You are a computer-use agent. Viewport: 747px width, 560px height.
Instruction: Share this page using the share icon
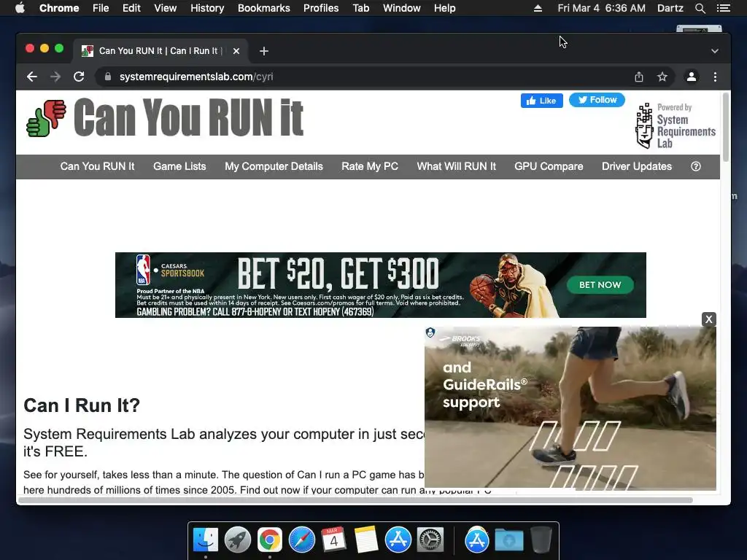(639, 77)
